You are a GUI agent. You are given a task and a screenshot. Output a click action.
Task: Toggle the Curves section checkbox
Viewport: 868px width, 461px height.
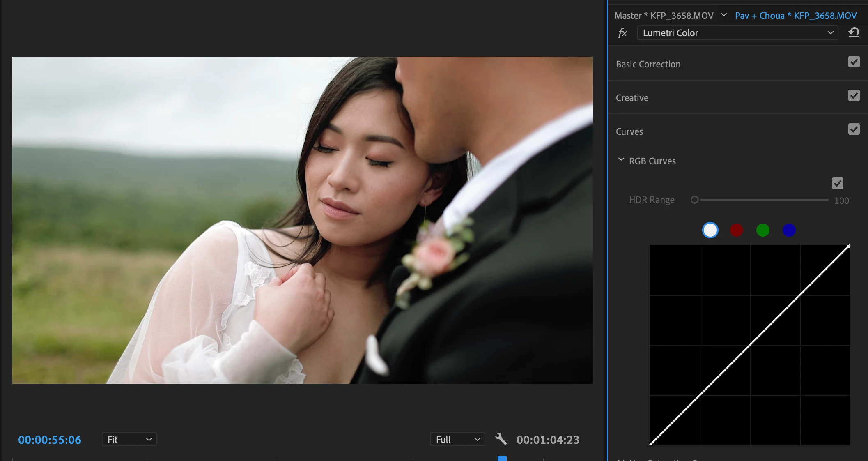pyautogui.click(x=854, y=129)
